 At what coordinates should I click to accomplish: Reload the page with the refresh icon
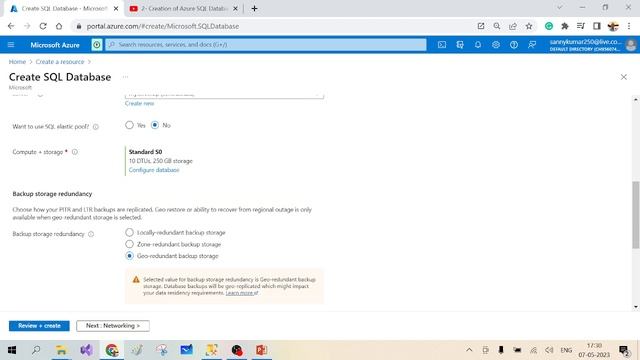pos(43,26)
